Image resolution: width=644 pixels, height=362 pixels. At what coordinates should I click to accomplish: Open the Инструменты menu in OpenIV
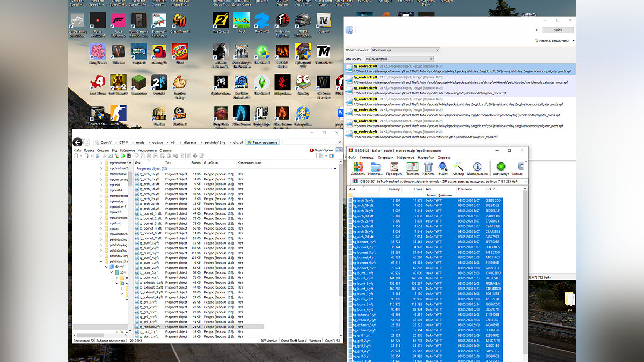click(147, 150)
